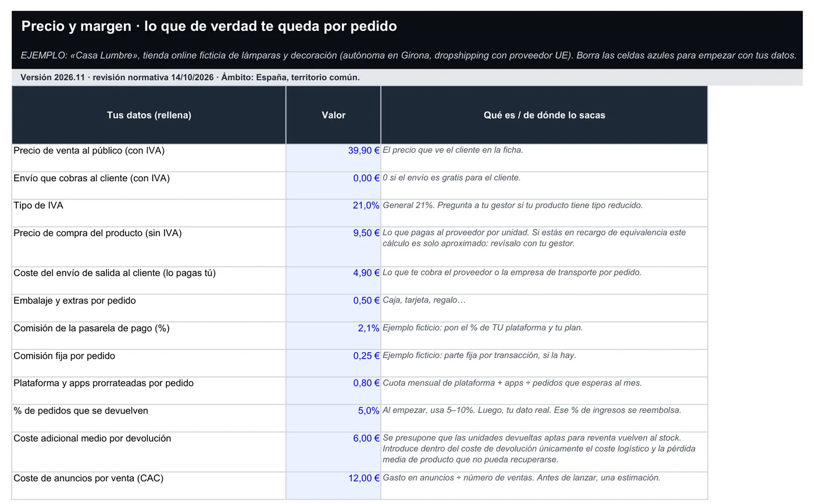Click the 0,25 € fixed commission cell

click(x=333, y=363)
